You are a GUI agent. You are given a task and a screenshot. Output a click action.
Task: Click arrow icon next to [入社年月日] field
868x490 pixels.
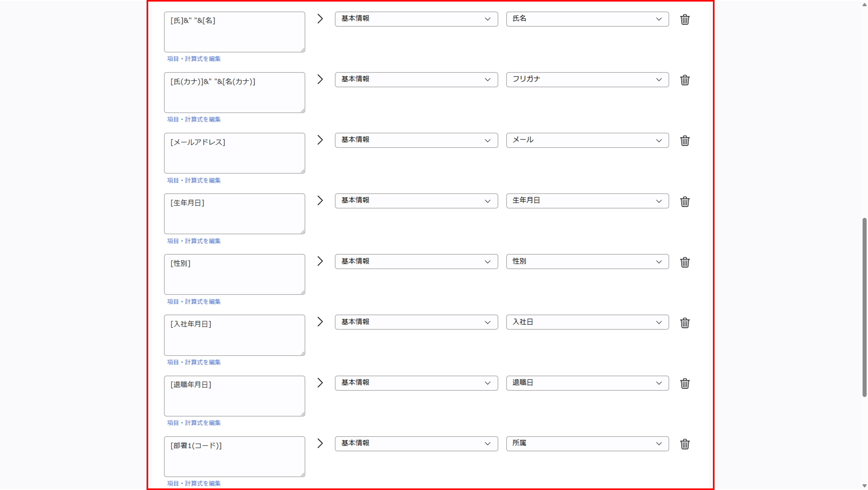point(320,322)
